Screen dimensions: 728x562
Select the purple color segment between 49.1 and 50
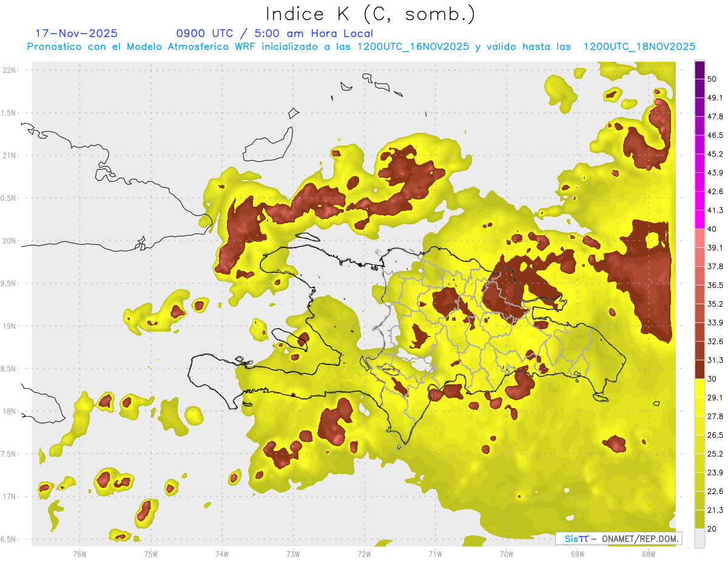click(699, 88)
